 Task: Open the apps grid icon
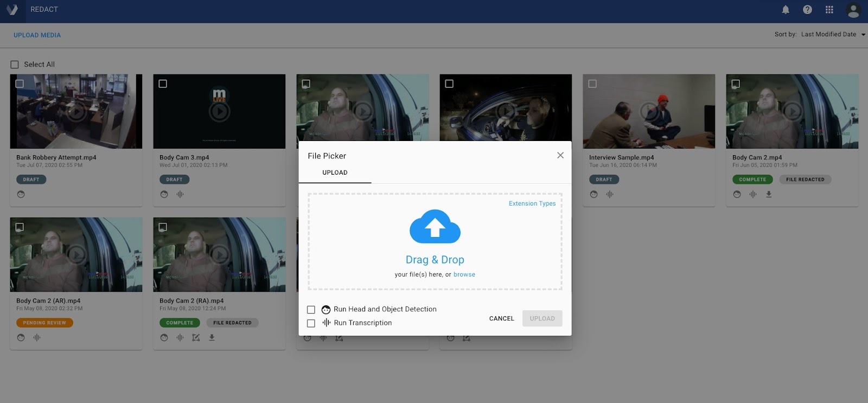coord(829,10)
